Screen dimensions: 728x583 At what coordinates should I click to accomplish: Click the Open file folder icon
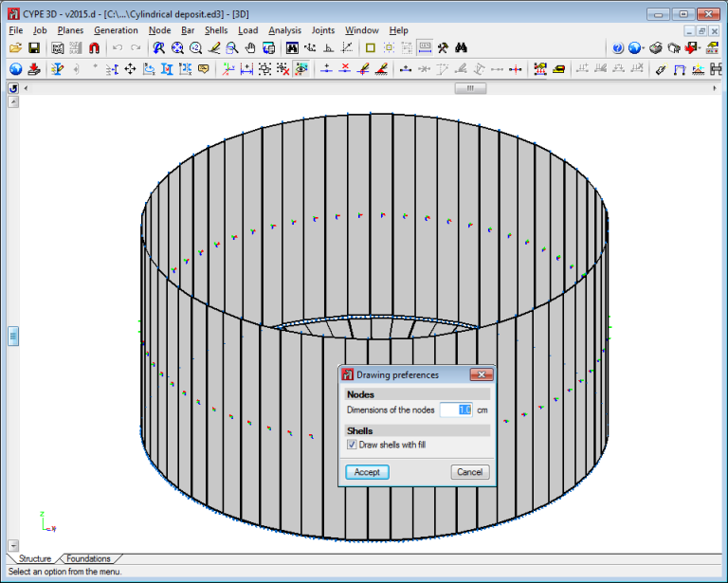click(x=15, y=48)
